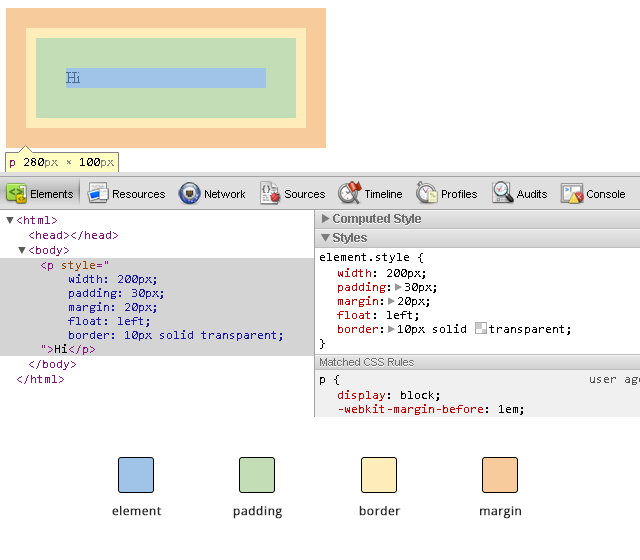Click the Hi</p> line in DOM tree
The image size is (640, 560).
(x=68, y=349)
